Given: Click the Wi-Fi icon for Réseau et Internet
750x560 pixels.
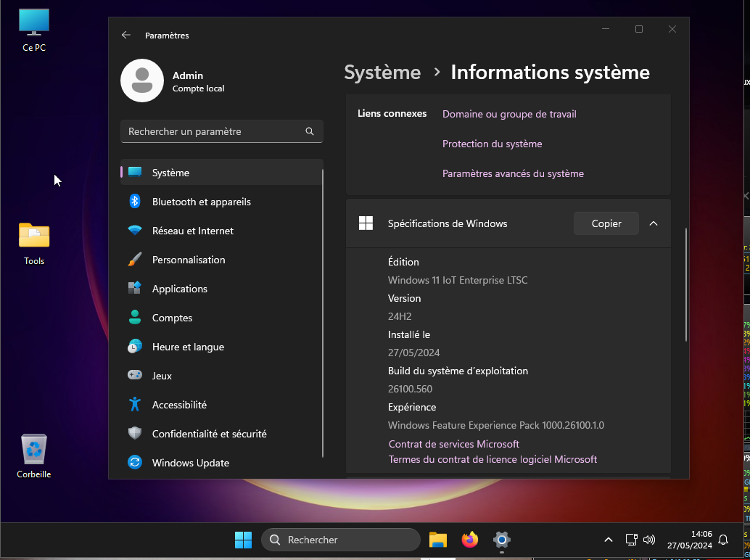Looking at the screenshot, I should pyautogui.click(x=135, y=231).
